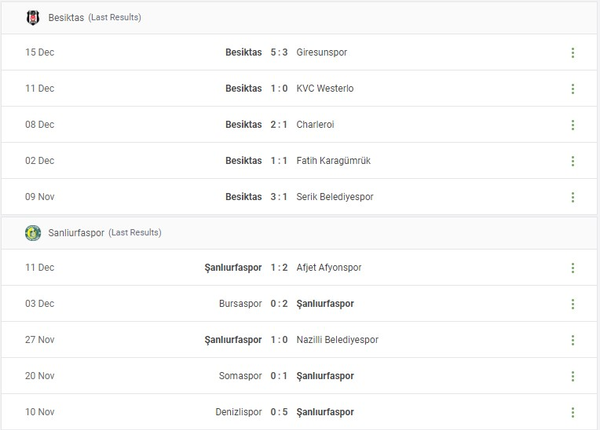Open options for Serik Belediyespor match
Viewport: 600px width, 430px height.
(x=573, y=197)
